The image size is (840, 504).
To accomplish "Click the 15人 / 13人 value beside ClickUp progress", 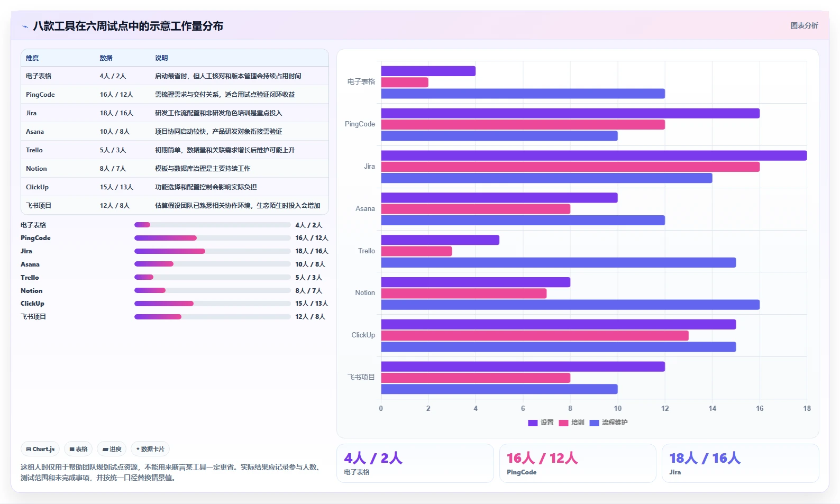I will [312, 304].
